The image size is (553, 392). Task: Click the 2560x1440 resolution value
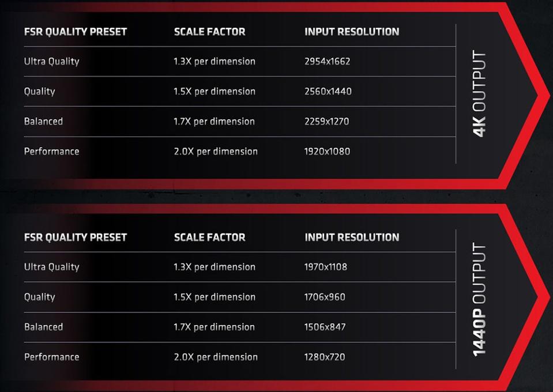[x=328, y=91]
